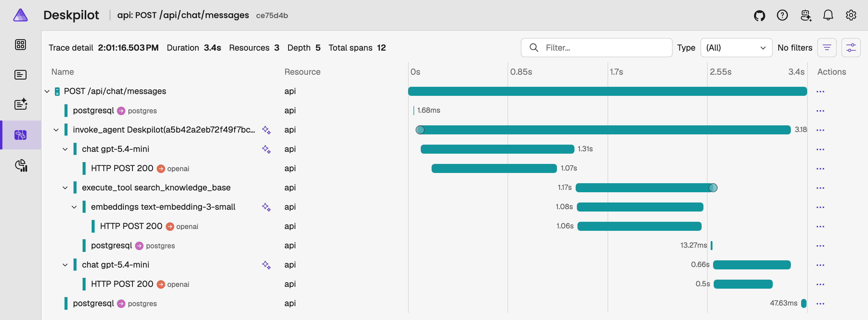868x320 pixels.
Task: Open the settings gear icon
Action: pos(851,15)
